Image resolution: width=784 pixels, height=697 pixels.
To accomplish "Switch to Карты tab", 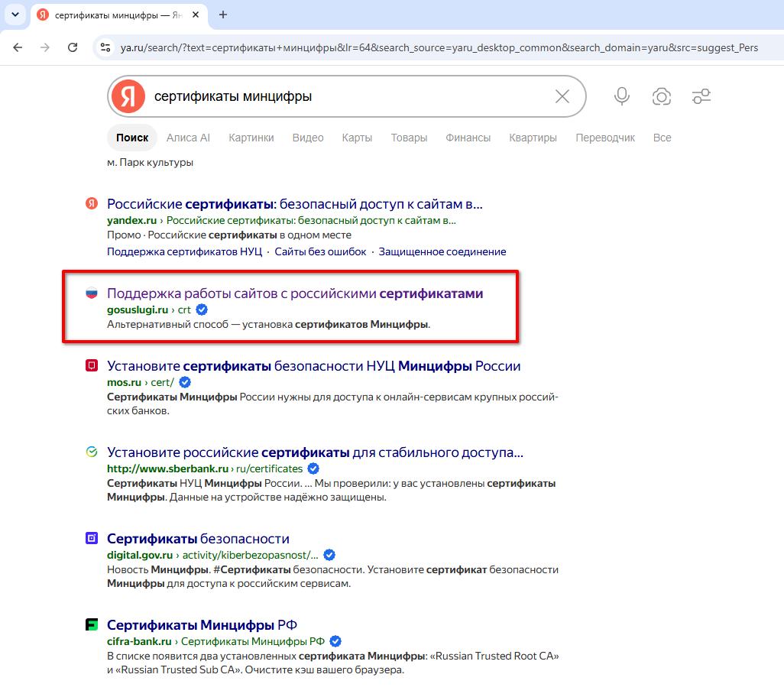I will pyautogui.click(x=357, y=138).
